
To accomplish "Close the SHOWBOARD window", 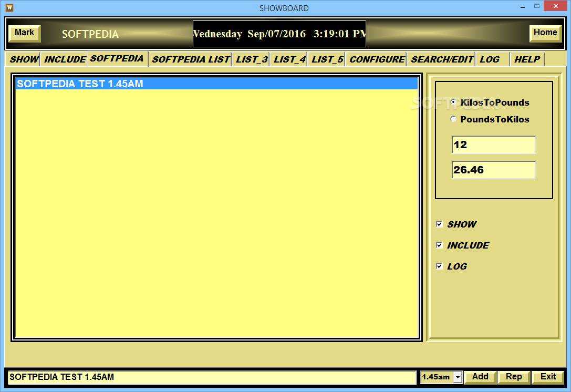I will [x=556, y=6].
